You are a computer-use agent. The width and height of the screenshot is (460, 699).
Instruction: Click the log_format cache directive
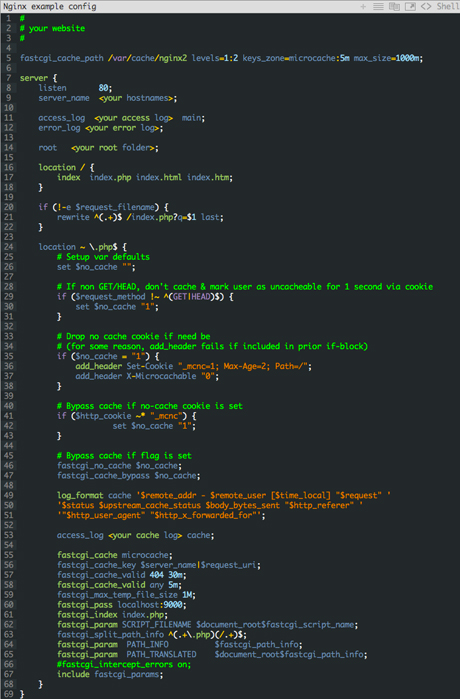94,495
